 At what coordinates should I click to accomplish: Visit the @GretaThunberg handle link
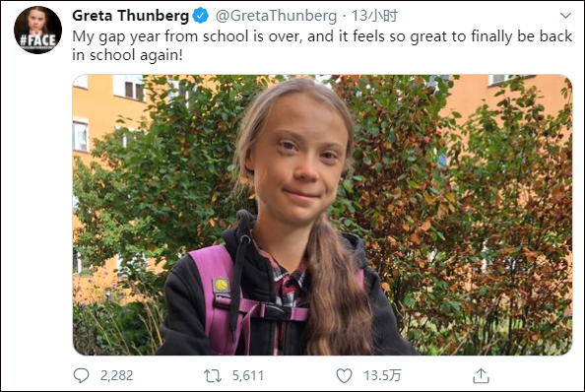276,16
